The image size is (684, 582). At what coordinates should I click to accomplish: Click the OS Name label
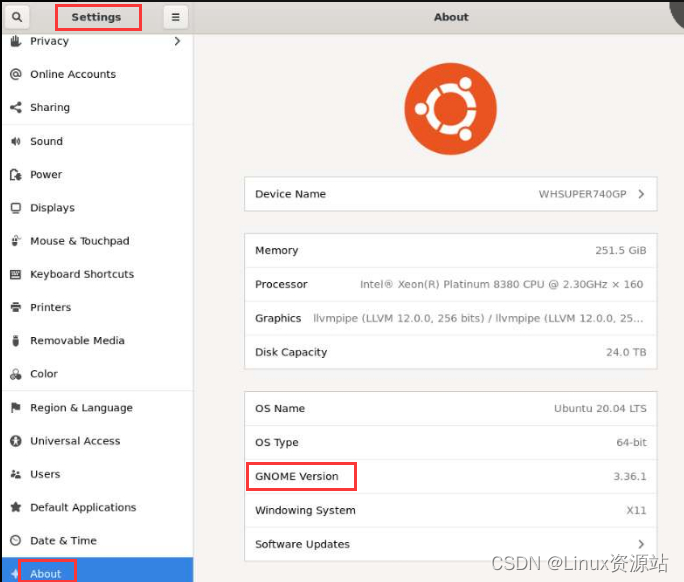click(x=280, y=408)
